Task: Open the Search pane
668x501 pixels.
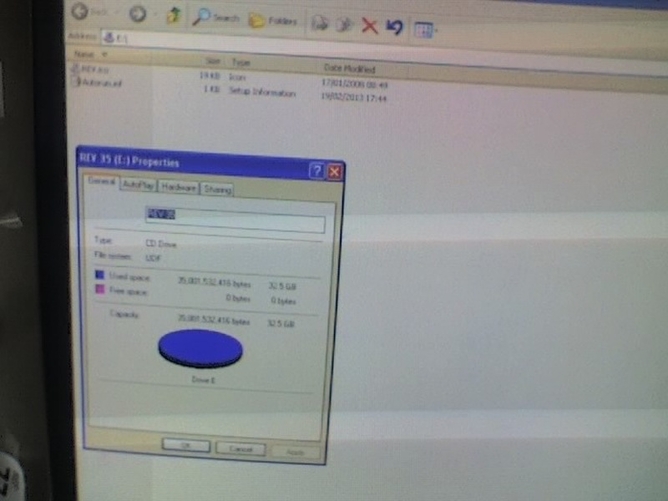Action: [x=215, y=17]
